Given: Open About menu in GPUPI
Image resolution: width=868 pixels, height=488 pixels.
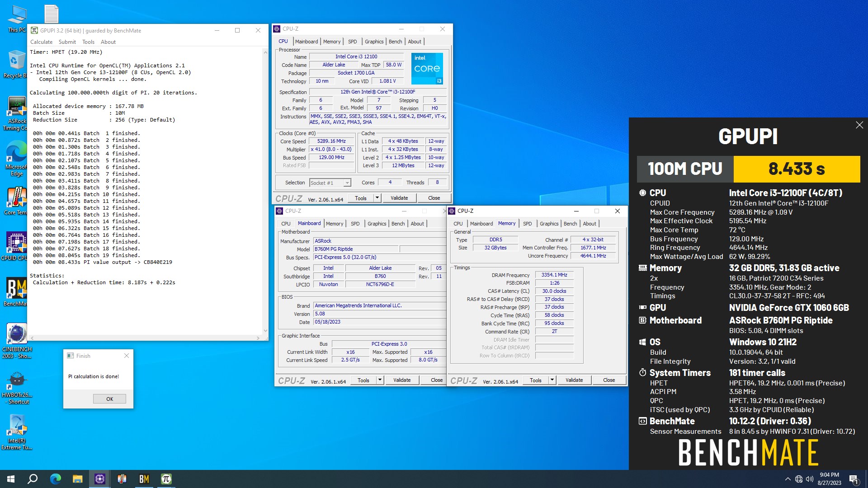Looking at the screenshot, I should (x=108, y=42).
